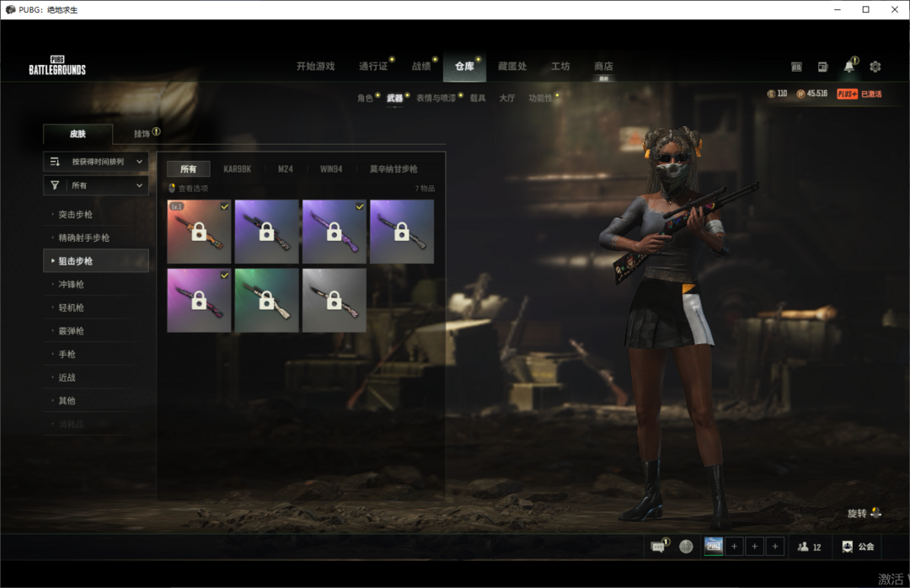Screen dimensions: 910x588
Task: Go to 开始游戏 in top navigation
Action: tap(316, 67)
